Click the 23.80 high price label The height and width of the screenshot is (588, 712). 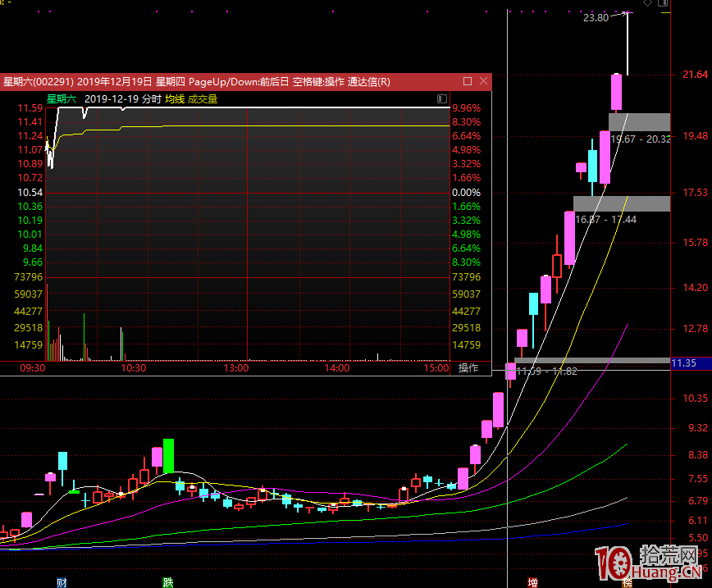click(596, 17)
